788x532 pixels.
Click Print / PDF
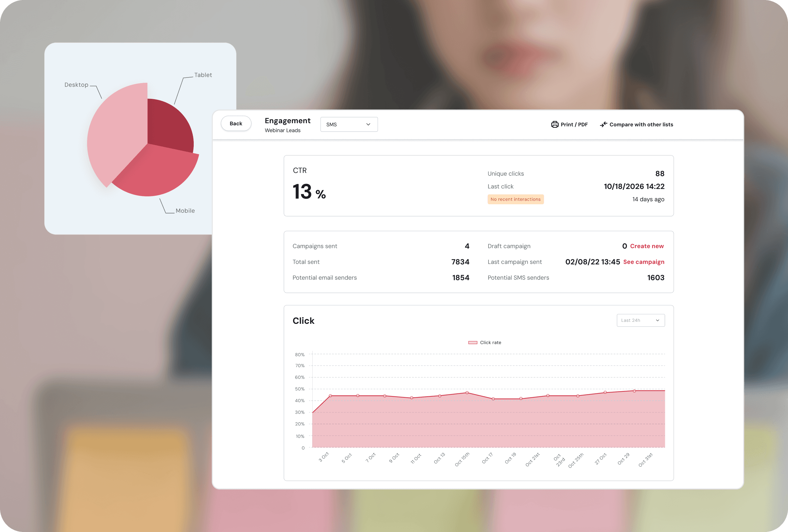tap(574, 124)
